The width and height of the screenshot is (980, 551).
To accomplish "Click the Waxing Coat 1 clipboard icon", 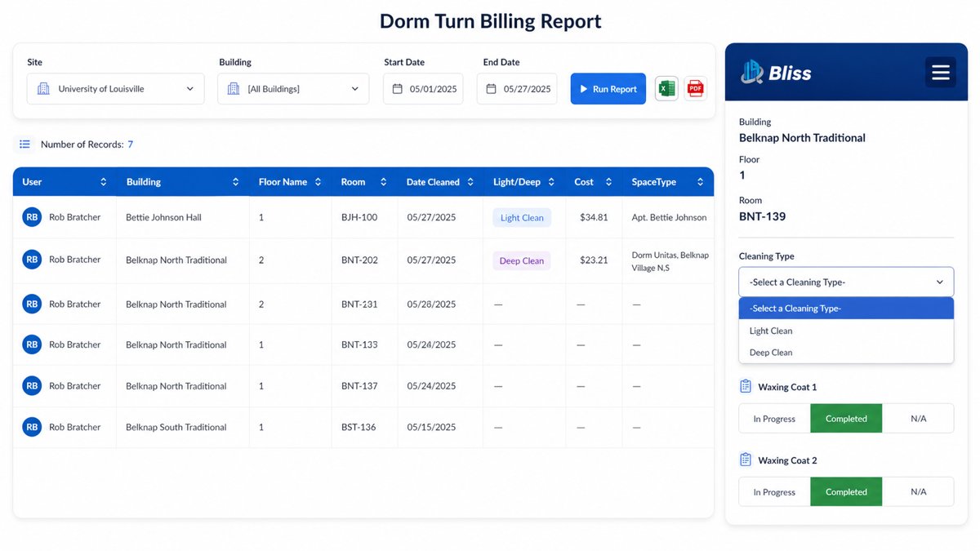I will 746,387.
